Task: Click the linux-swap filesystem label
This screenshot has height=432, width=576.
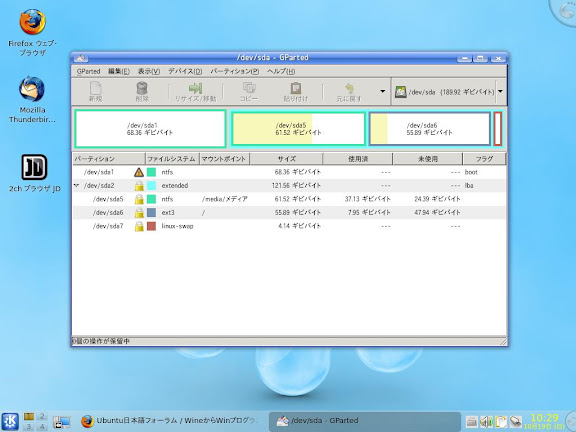Action: pyautogui.click(x=177, y=226)
